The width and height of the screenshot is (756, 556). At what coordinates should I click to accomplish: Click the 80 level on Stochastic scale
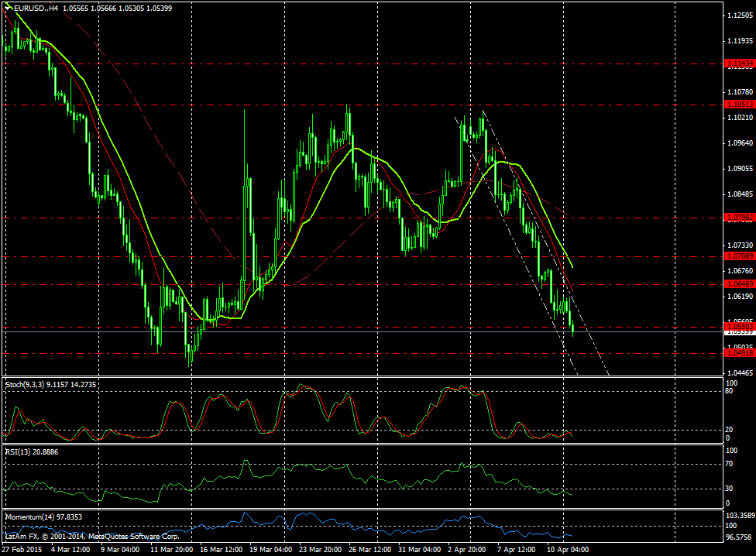(x=729, y=392)
